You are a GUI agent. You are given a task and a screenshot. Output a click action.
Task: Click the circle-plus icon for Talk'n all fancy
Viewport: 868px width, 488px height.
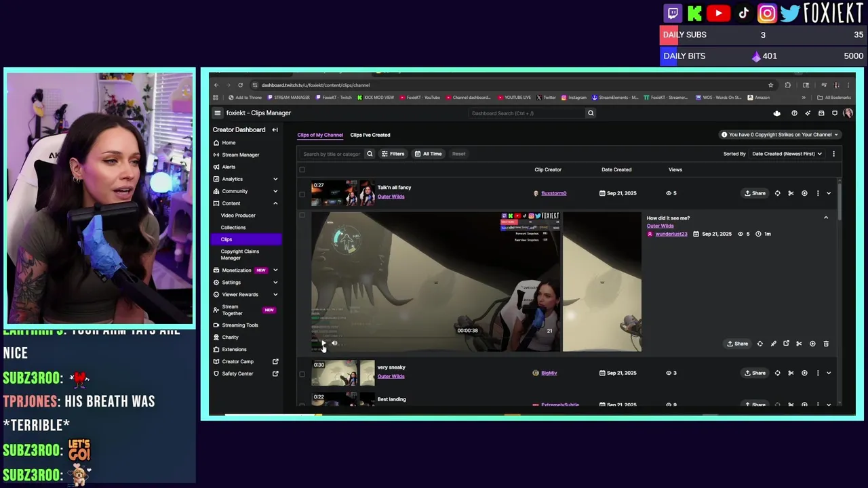point(804,193)
